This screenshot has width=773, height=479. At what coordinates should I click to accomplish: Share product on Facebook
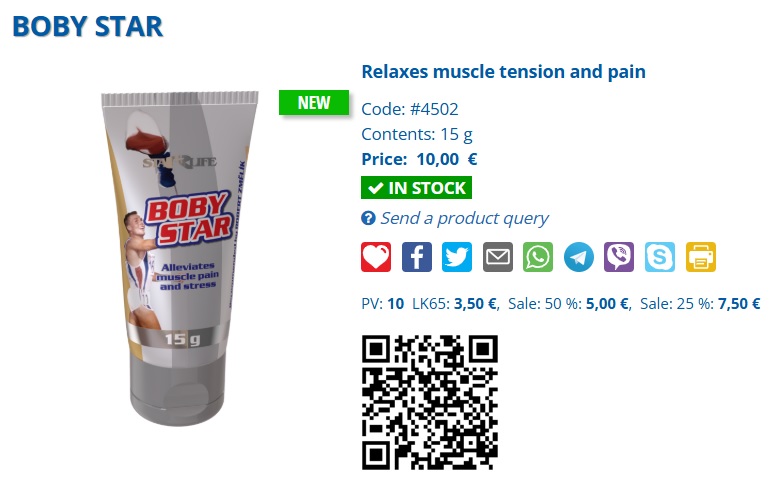[x=417, y=257]
